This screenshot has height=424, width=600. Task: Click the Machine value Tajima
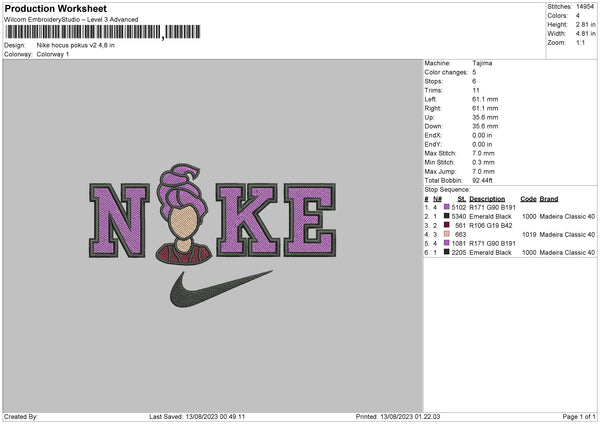pos(482,63)
